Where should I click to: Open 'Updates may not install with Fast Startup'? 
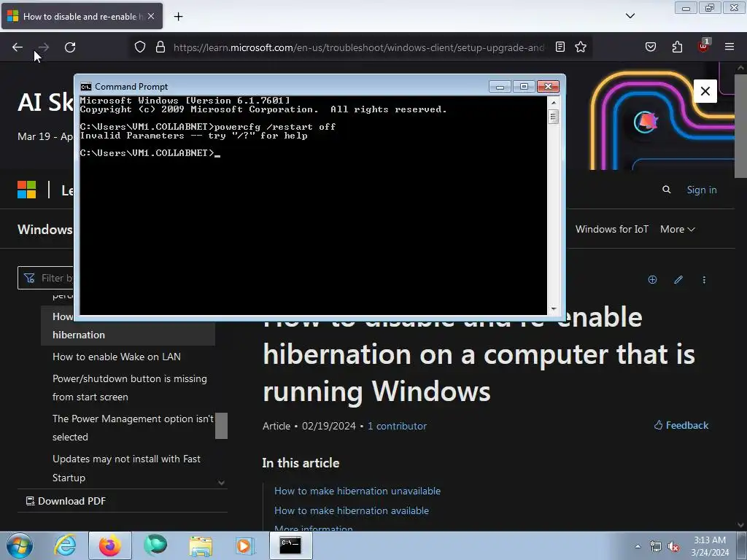pos(126,468)
